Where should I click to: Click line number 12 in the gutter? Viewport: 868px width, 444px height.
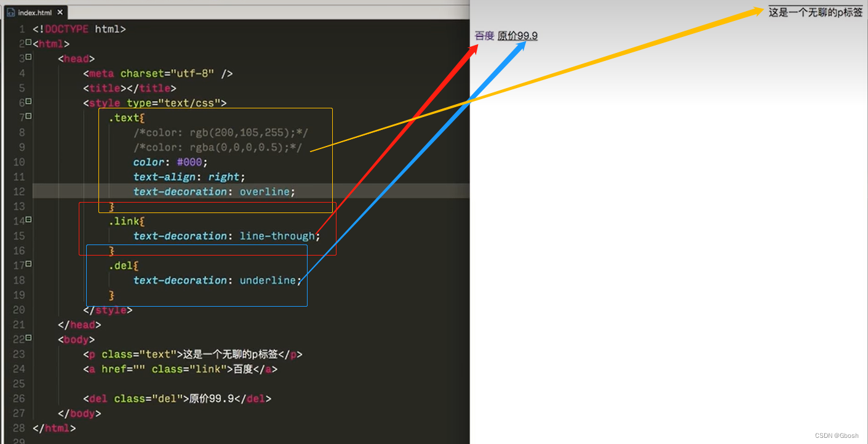tap(18, 192)
